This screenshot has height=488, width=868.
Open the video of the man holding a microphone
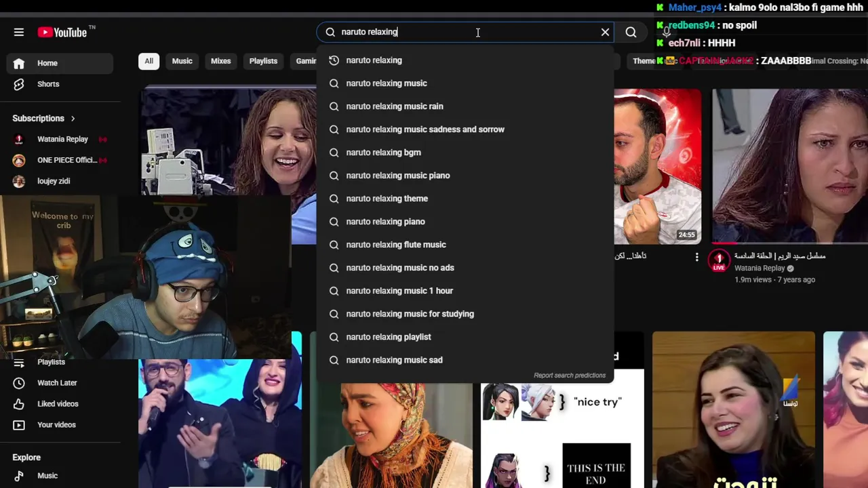click(220, 424)
